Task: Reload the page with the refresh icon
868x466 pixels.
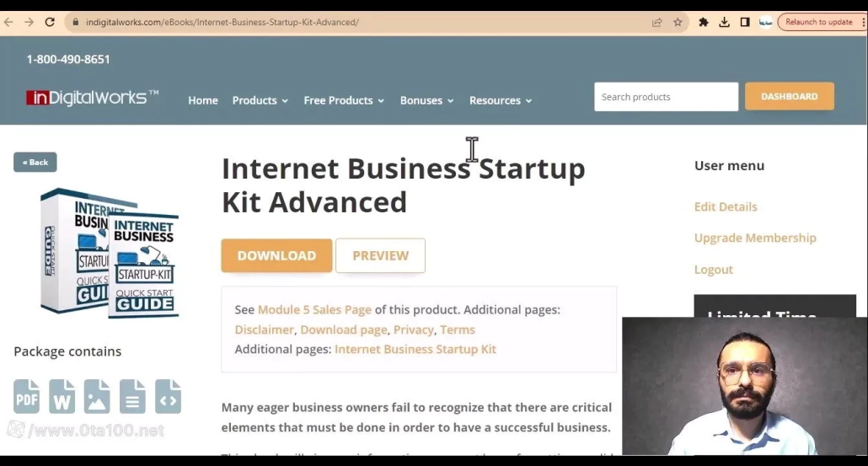Action: (50, 22)
